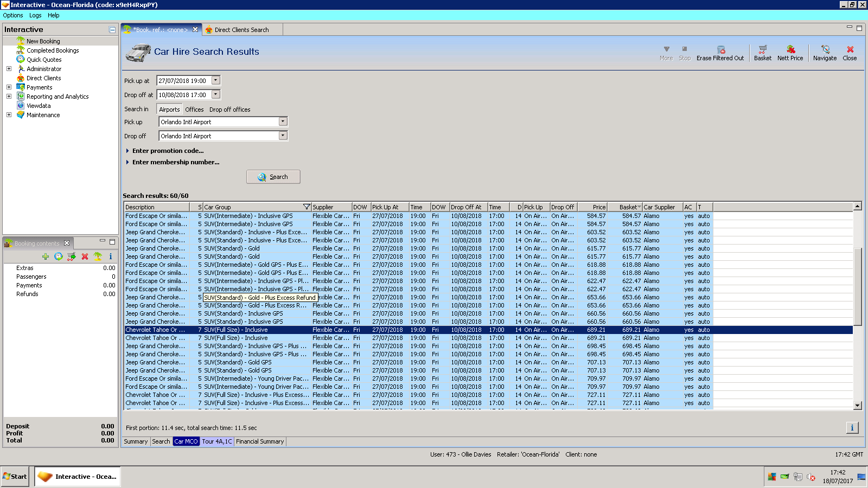Expand the Enter promotion code section
This screenshot has height=488, width=868.
(168, 151)
